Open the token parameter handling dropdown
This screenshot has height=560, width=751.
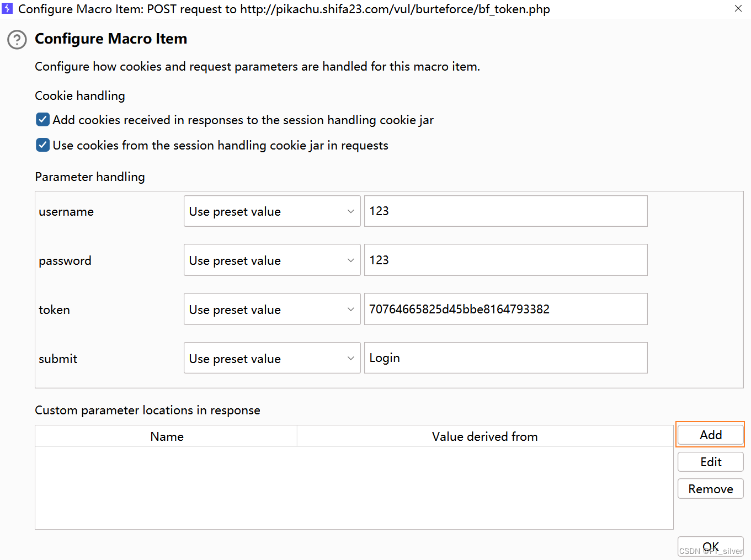pyautogui.click(x=272, y=310)
